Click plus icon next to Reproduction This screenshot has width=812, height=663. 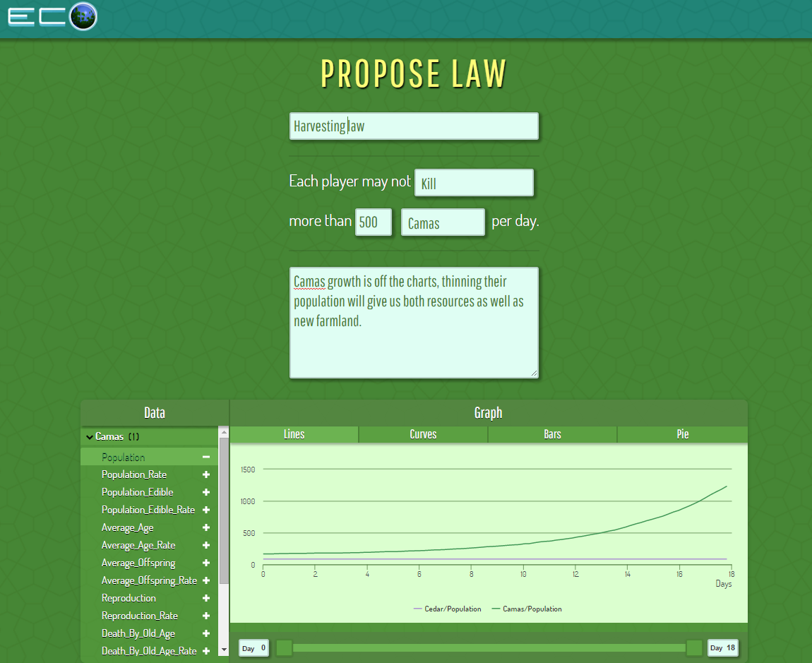click(x=206, y=599)
